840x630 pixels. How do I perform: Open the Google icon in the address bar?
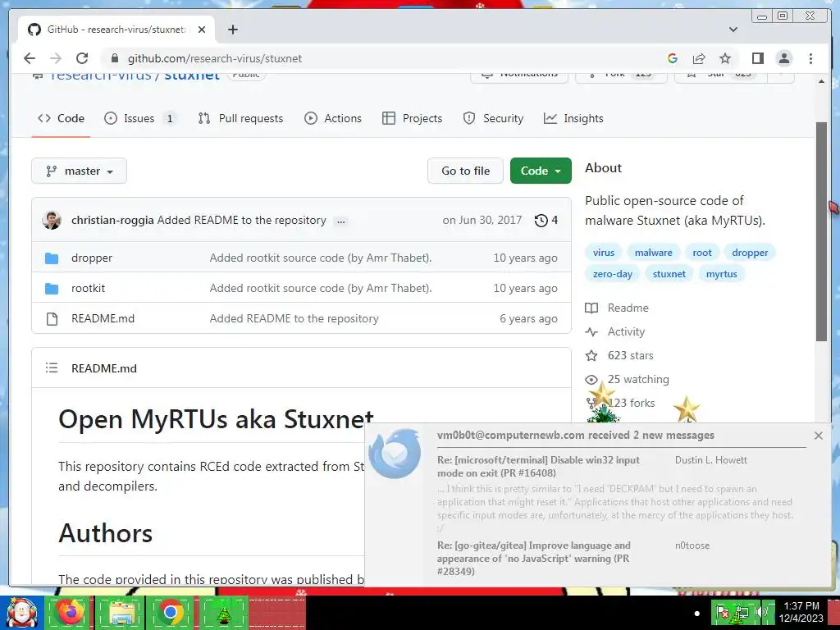point(673,58)
